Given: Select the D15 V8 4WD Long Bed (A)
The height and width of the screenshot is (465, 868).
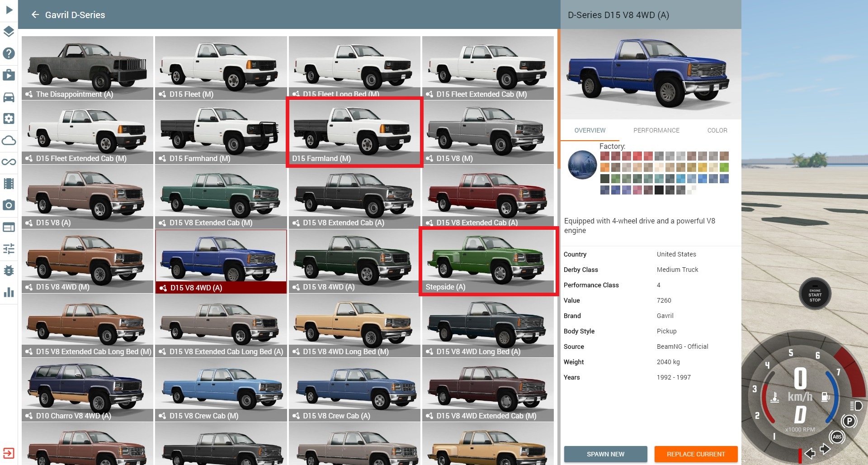Looking at the screenshot, I should tap(488, 325).
